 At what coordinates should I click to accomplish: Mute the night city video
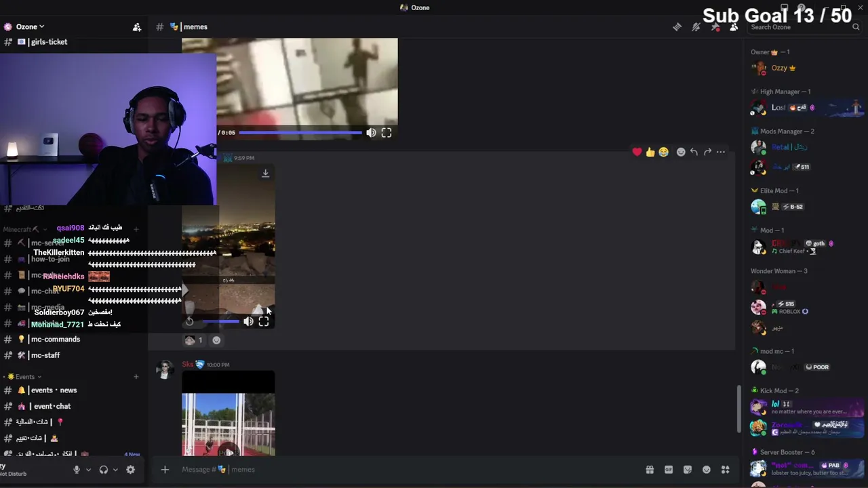point(248,322)
